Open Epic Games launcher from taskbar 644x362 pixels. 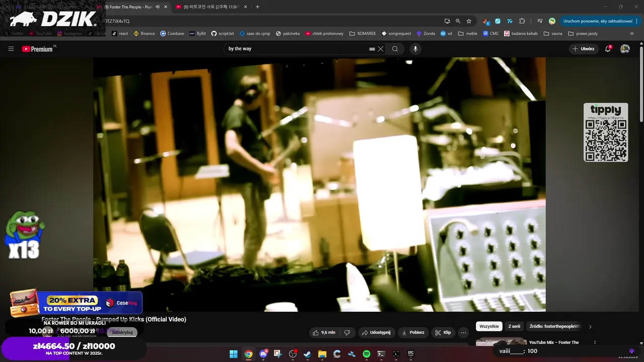[411, 354]
